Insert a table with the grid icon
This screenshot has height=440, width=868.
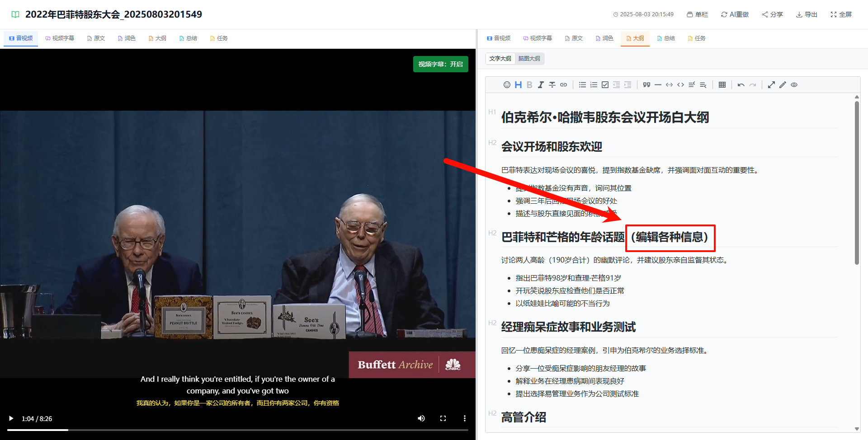pyautogui.click(x=722, y=85)
